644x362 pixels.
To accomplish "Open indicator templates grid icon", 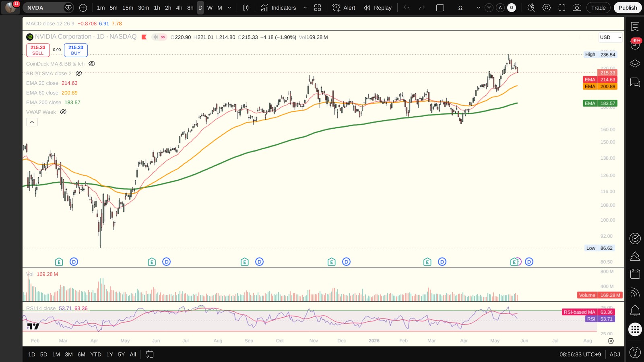I will click(318, 8).
